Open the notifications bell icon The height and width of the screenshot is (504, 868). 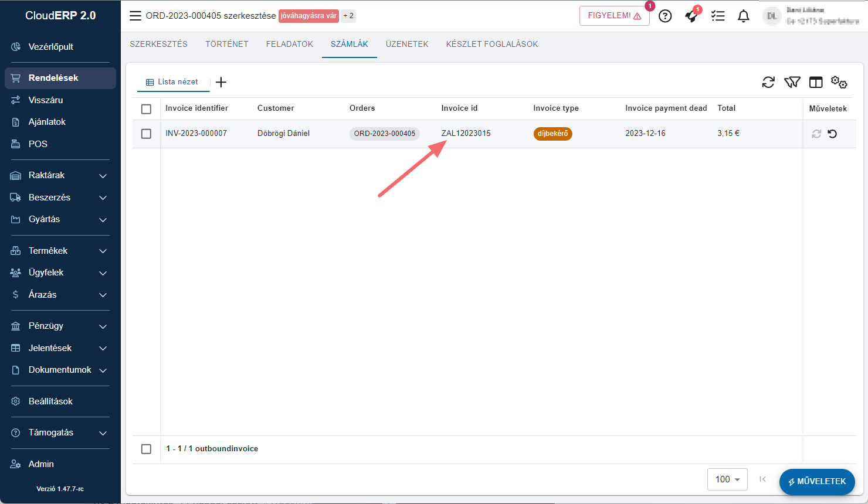[x=743, y=16]
